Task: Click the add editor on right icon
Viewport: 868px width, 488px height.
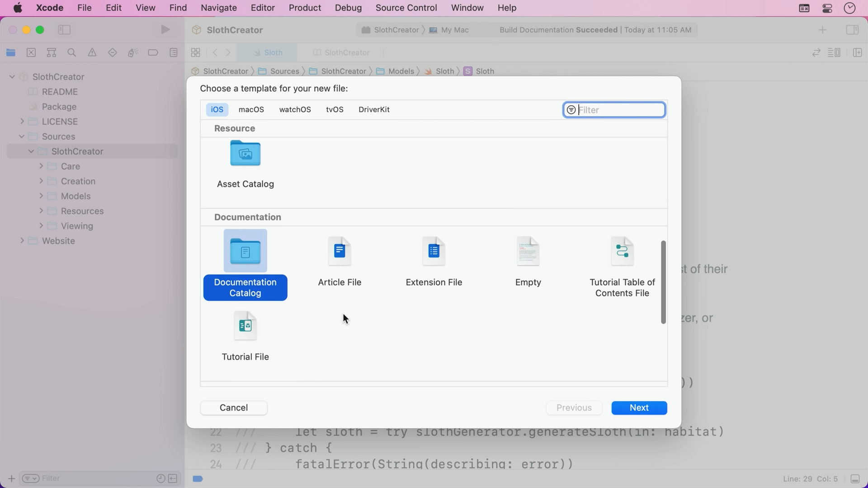Action: coord(857,53)
